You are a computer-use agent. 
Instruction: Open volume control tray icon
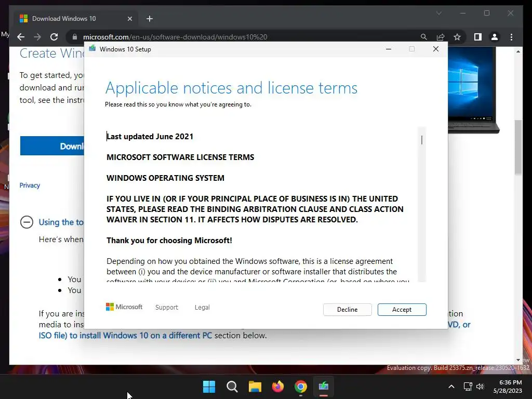coord(480,387)
